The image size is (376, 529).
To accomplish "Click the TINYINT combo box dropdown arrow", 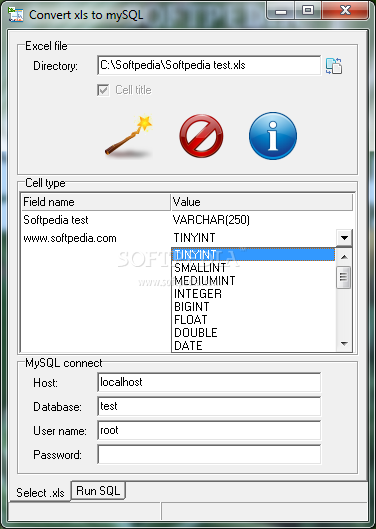I will point(344,238).
